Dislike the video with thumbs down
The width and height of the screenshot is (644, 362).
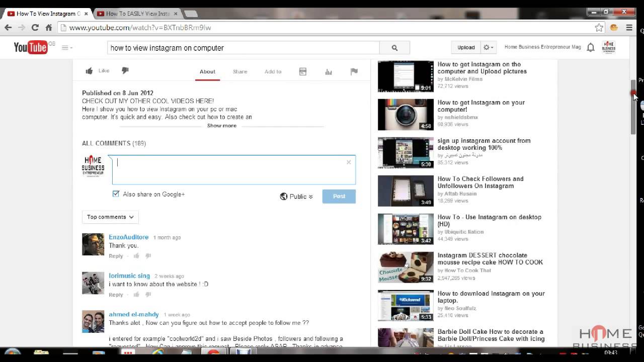click(125, 71)
